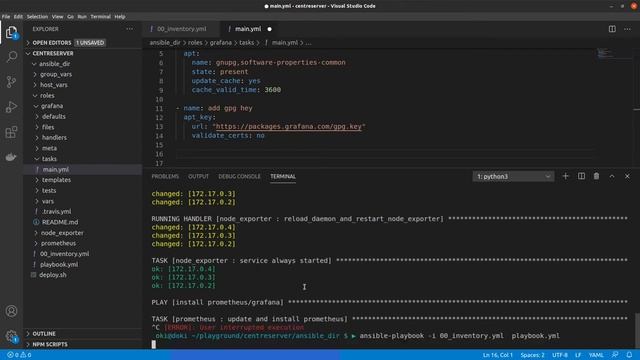640x360 pixels.
Task: Click the grafana breadcrumb segment
Action: pos(220,43)
